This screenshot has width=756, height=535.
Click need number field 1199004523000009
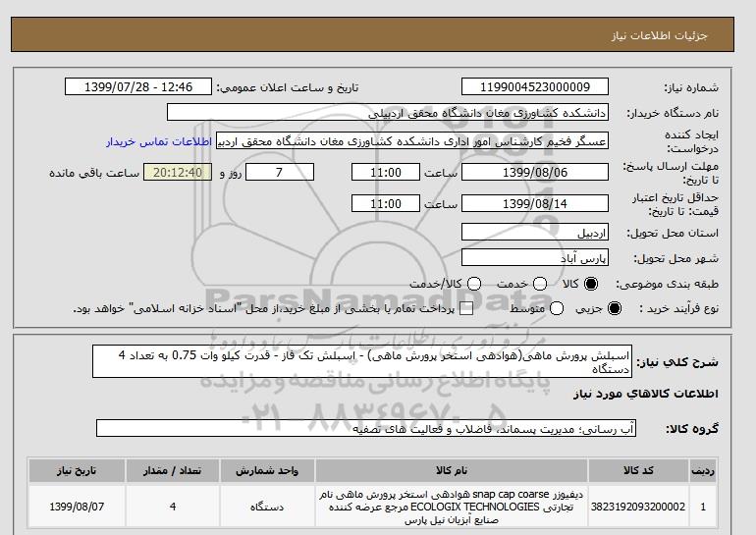pos(535,86)
